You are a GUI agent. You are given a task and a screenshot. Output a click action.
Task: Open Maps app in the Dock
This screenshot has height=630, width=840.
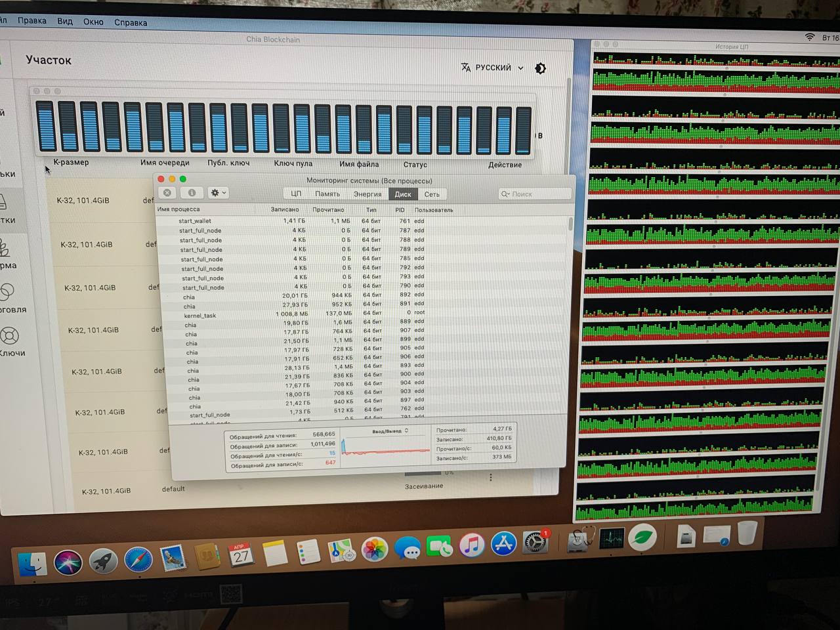(341, 551)
